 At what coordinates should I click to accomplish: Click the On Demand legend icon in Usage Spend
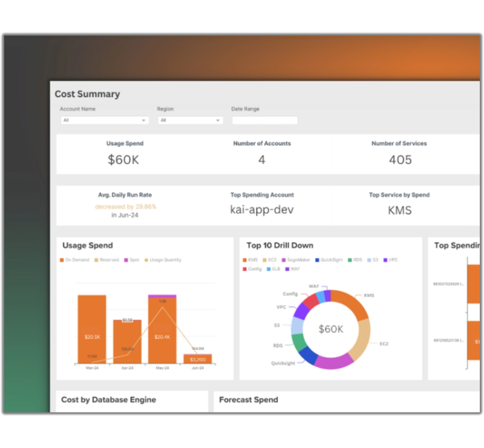[x=62, y=259]
